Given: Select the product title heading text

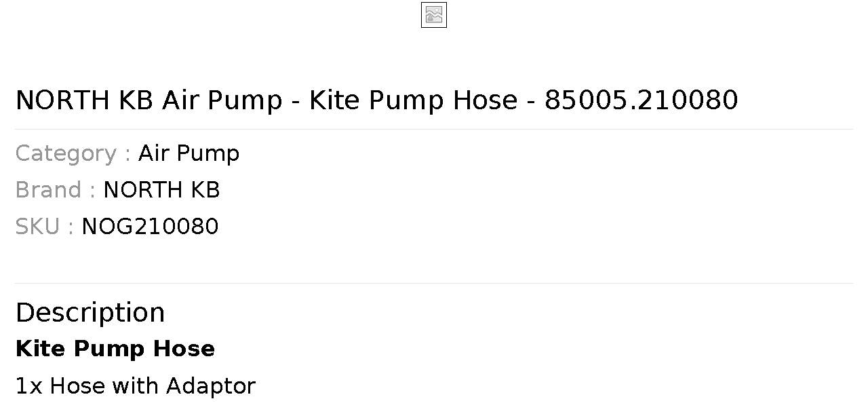Looking at the screenshot, I should click(376, 100).
